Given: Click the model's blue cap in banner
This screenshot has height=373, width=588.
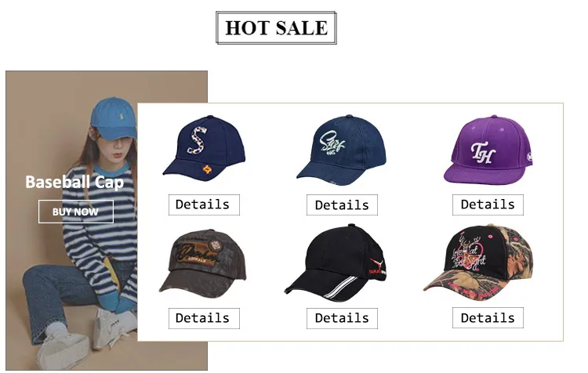Looking at the screenshot, I should (113, 118).
